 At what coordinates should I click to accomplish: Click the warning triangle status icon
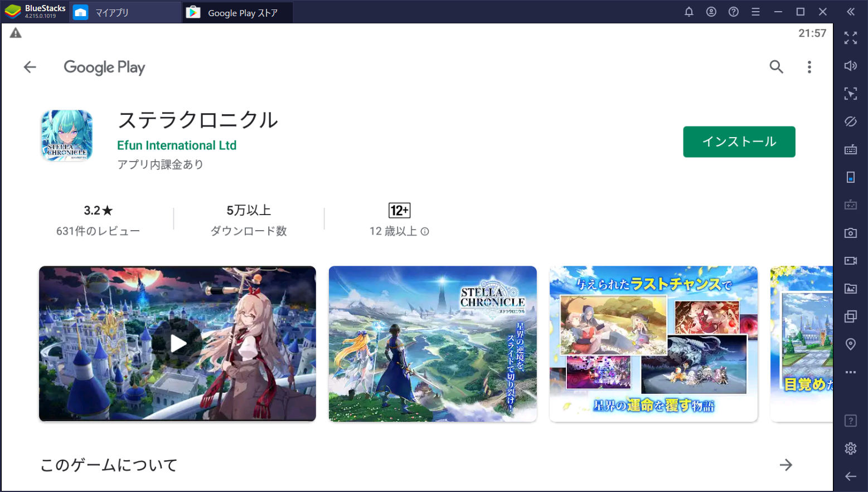[x=16, y=33]
